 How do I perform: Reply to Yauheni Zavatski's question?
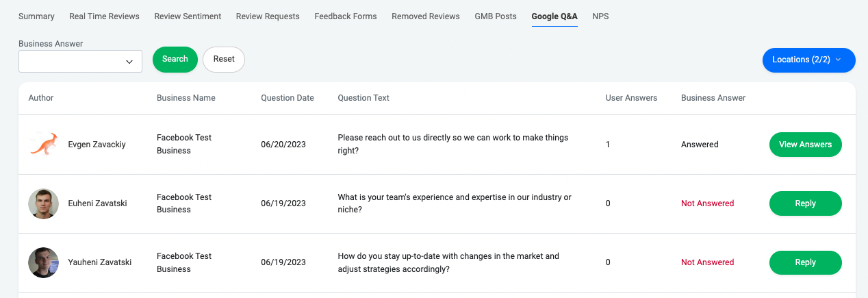pyautogui.click(x=805, y=262)
